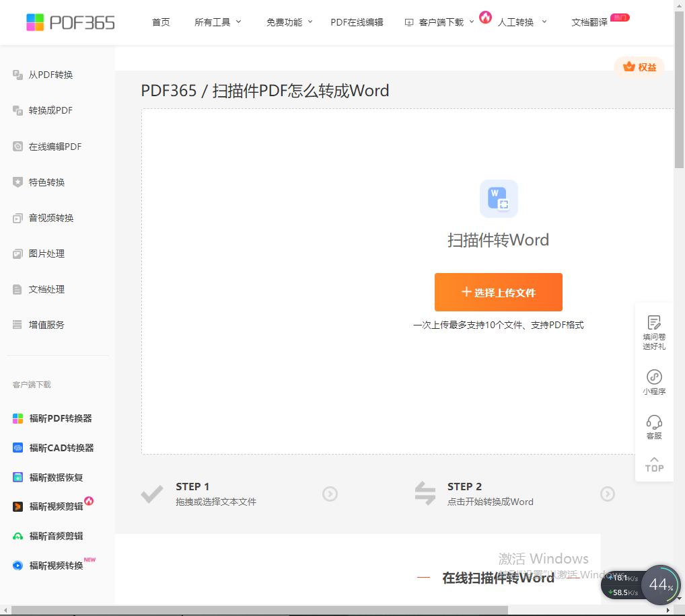The width and height of the screenshot is (685, 616).
Task: Click the 福昕数据恢复 app icon
Action: coord(18,477)
